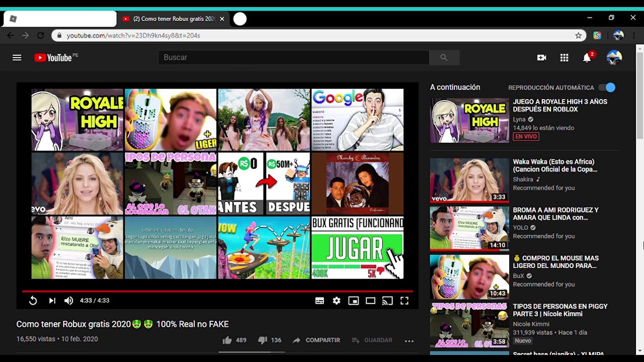Image resolution: width=644 pixels, height=362 pixels.
Task: Mute the video volume
Action: click(69, 301)
